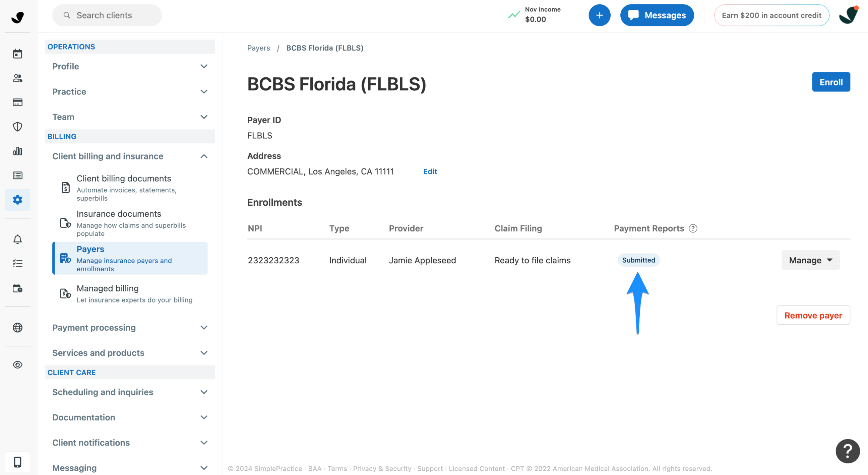The image size is (868, 475).
Task: Open the Settings gear icon
Action: (17, 200)
